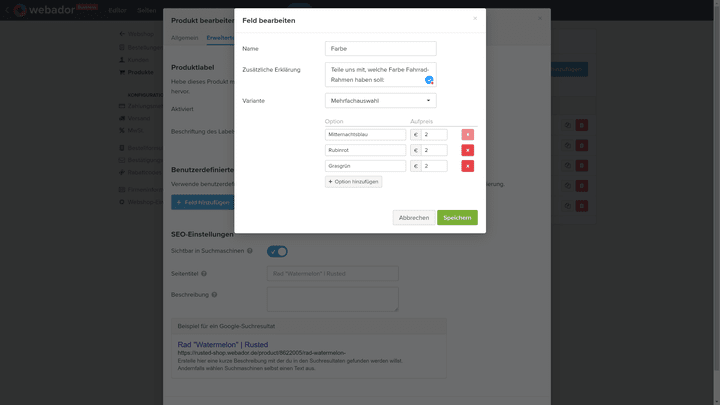Click the Aufpreis field for Rubinrot

(x=434, y=150)
